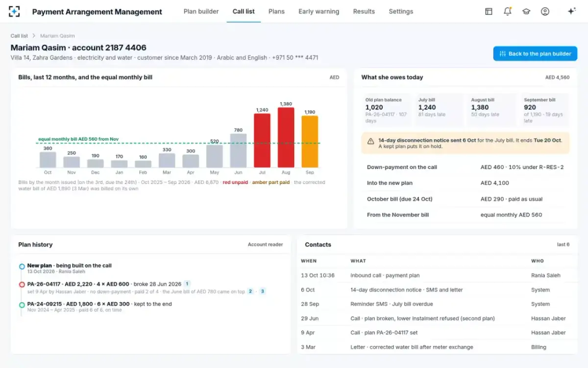This screenshot has height=368, width=588.
Task: Click the Mariam Qasim account 2187 4406 heading
Action: point(78,48)
